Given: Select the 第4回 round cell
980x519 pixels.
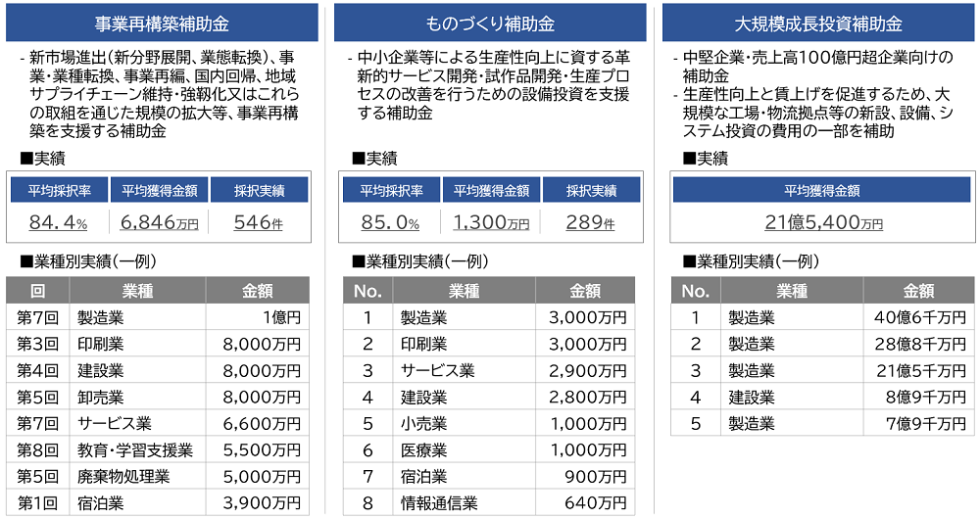Looking at the screenshot, I should [x=37, y=370].
